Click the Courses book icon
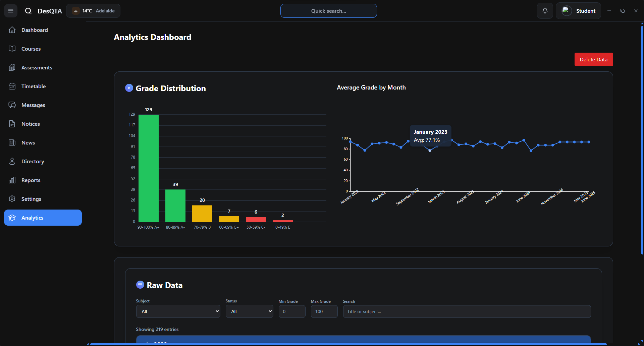Viewport: 644px width, 346px height. click(x=12, y=49)
